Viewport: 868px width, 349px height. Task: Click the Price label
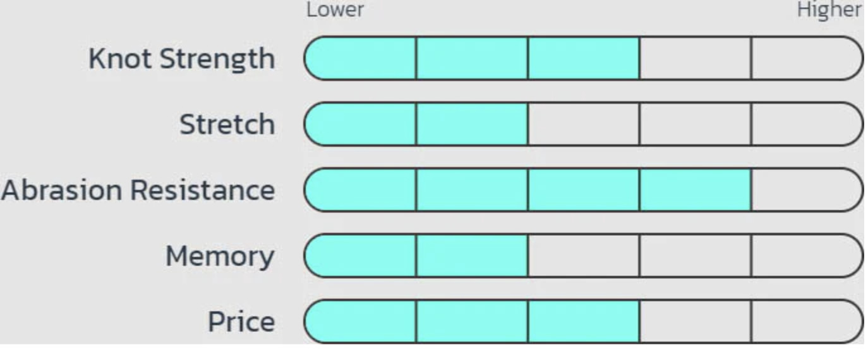click(x=241, y=322)
